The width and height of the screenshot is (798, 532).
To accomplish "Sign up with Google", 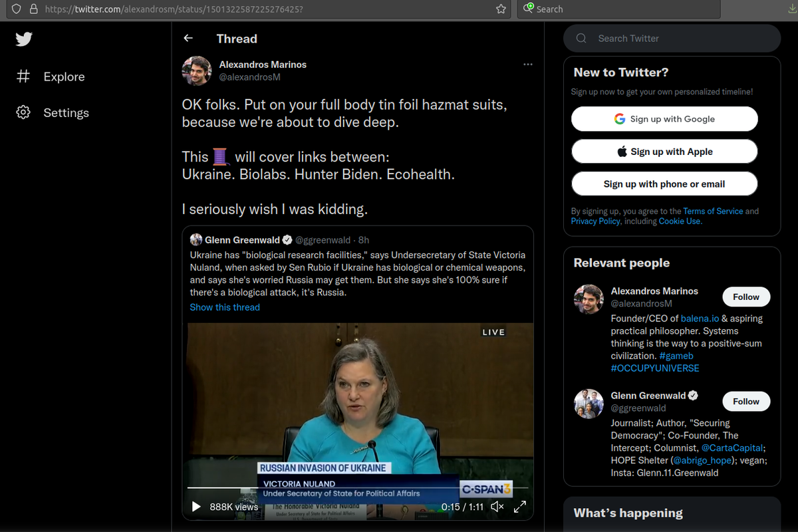I will pyautogui.click(x=664, y=119).
